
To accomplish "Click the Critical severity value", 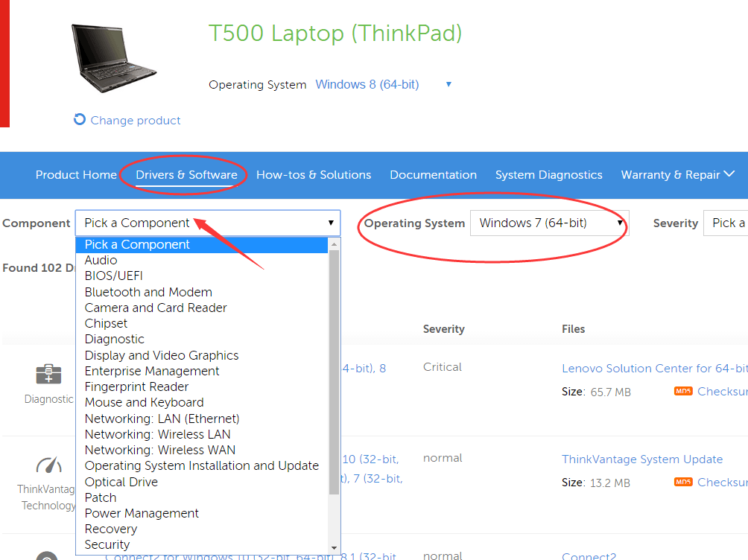I will coord(443,367).
